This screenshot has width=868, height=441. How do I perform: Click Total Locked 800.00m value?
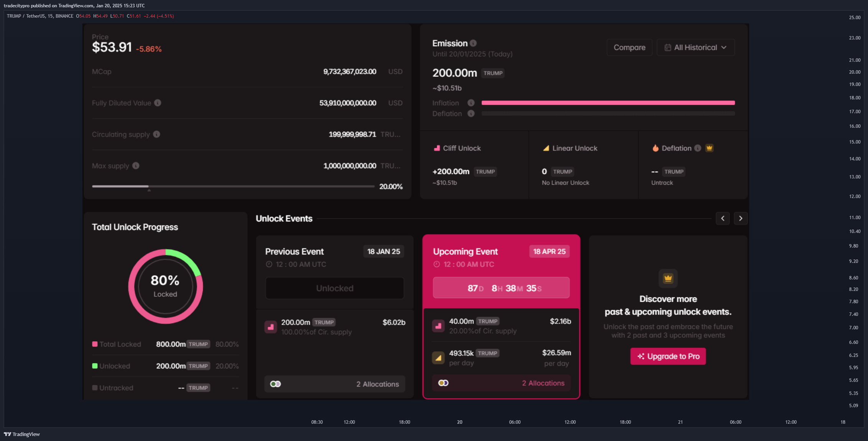(x=171, y=344)
